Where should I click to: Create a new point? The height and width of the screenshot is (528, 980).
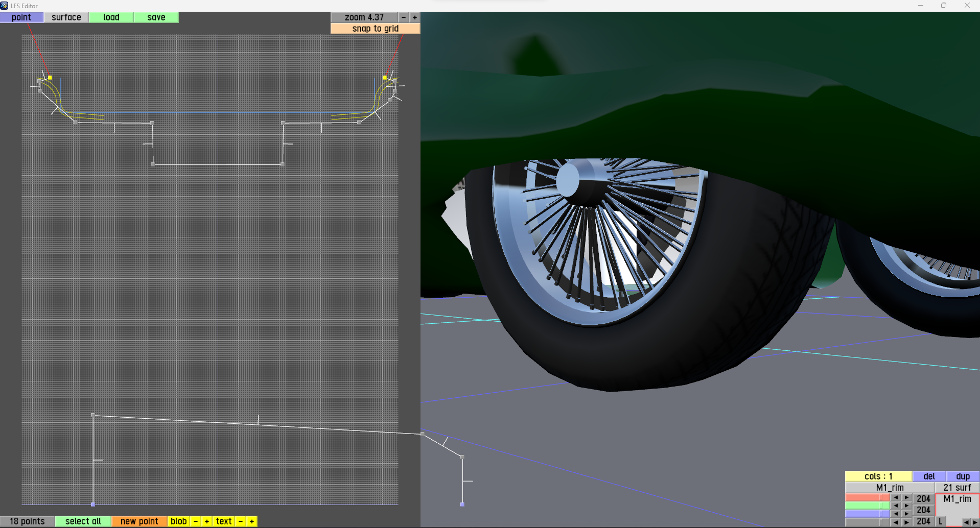(x=139, y=521)
